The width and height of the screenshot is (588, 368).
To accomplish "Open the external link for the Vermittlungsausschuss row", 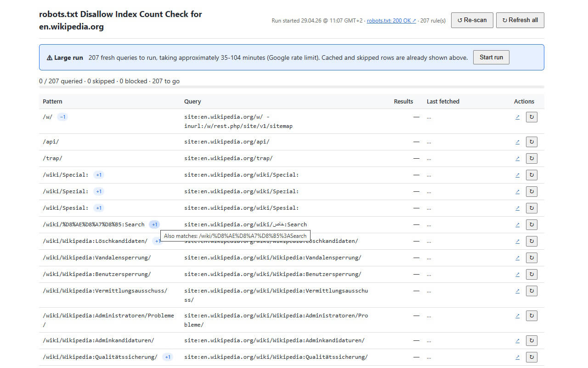I will tap(518, 291).
